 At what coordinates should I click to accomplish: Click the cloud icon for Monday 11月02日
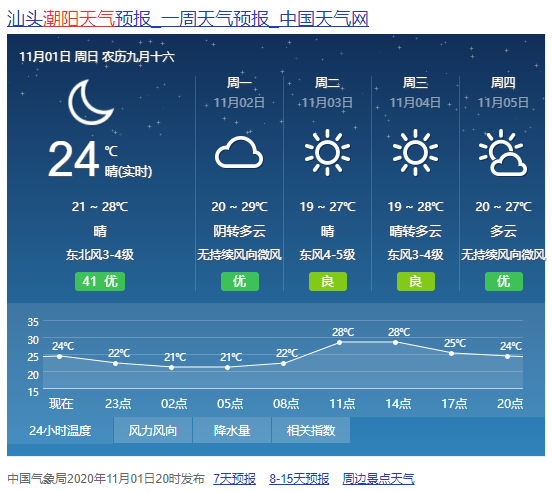pyautogui.click(x=239, y=152)
